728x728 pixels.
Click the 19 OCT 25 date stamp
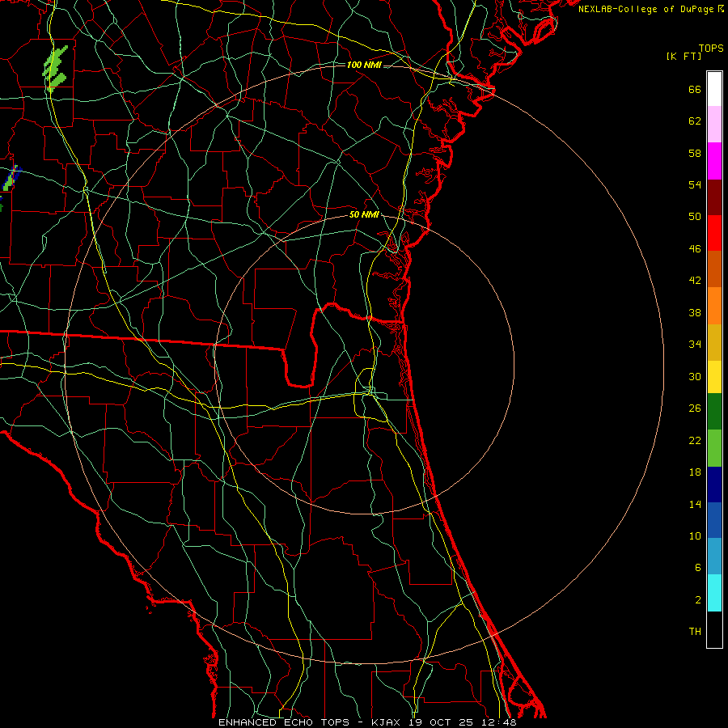tap(441, 722)
